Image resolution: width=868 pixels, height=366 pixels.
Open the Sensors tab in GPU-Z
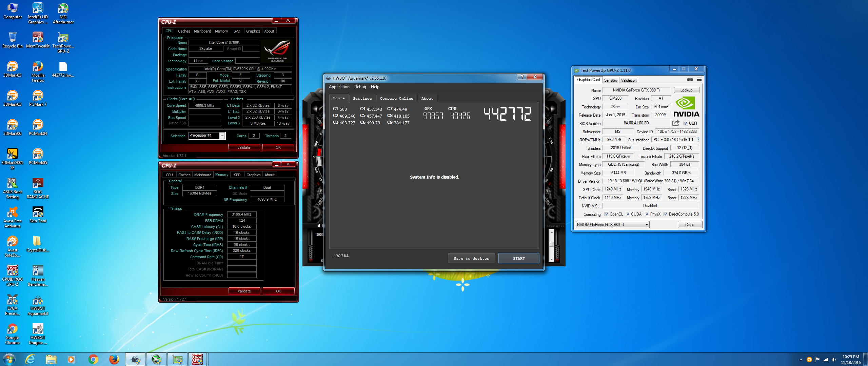coord(610,80)
